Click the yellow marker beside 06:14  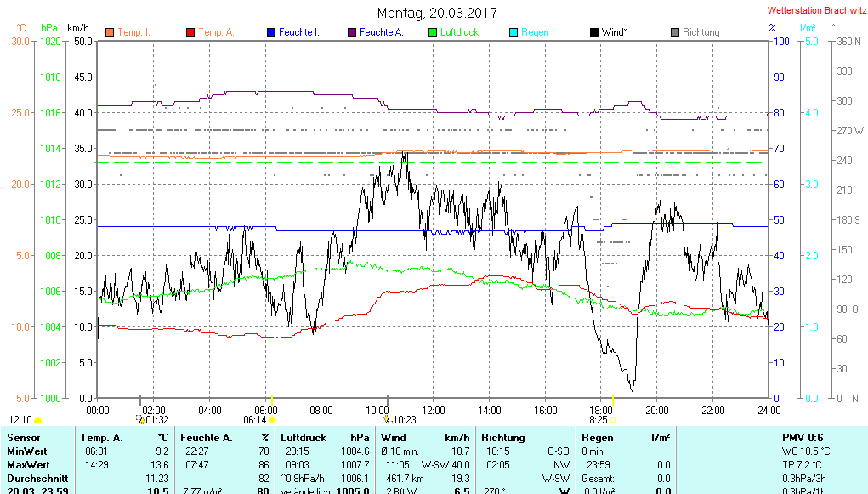[272, 419]
